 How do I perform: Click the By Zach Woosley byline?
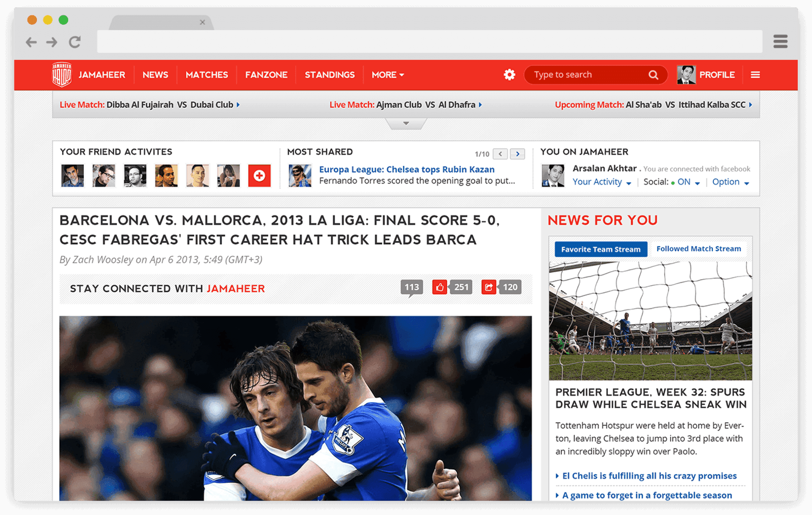(x=161, y=260)
